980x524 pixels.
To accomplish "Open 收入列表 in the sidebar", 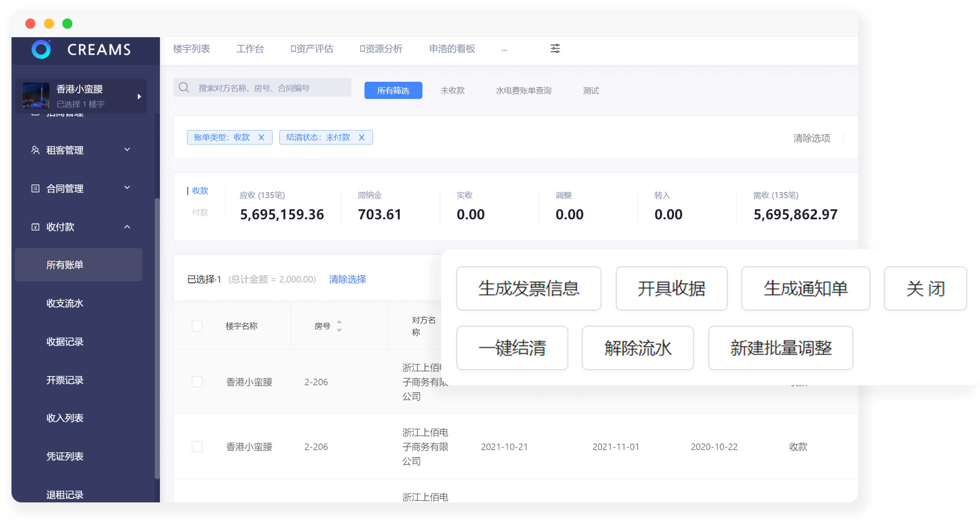I will [65, 418].
